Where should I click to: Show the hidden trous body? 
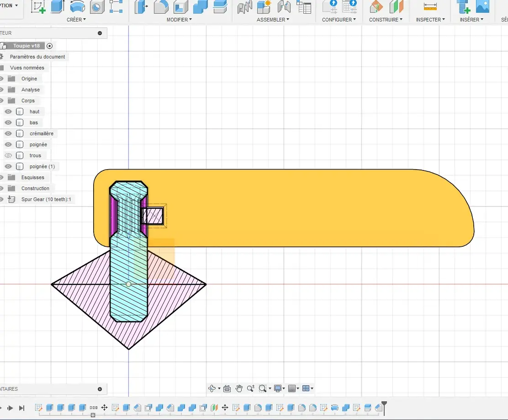click(x=8, y=155)
